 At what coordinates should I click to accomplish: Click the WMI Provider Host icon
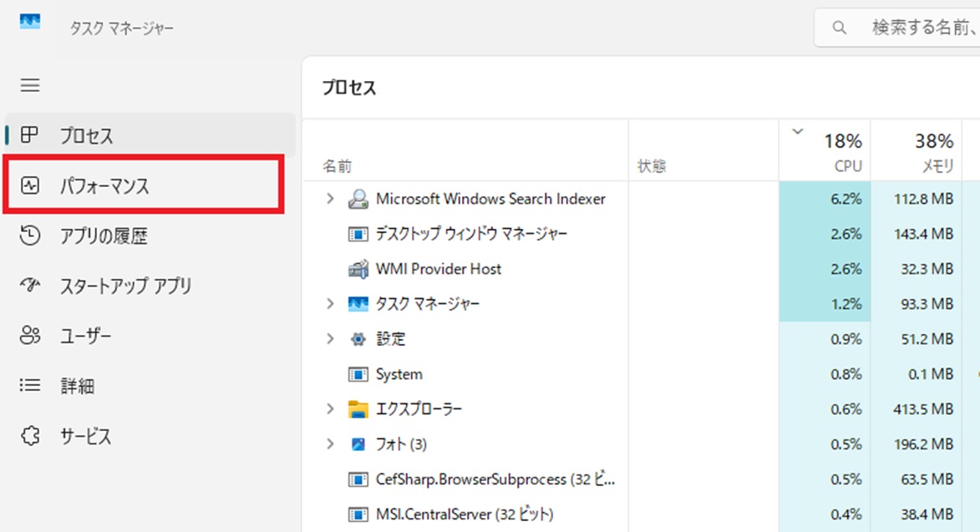coord(358,269)
